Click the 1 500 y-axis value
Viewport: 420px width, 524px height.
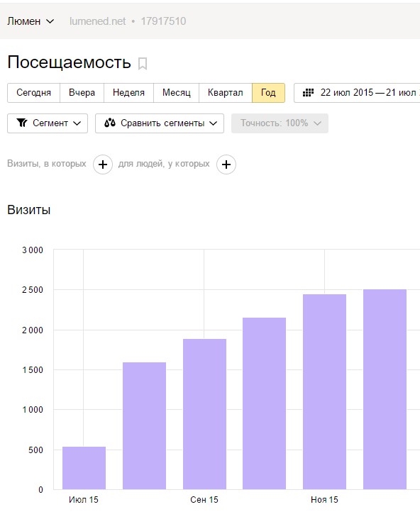click(33, 370)
